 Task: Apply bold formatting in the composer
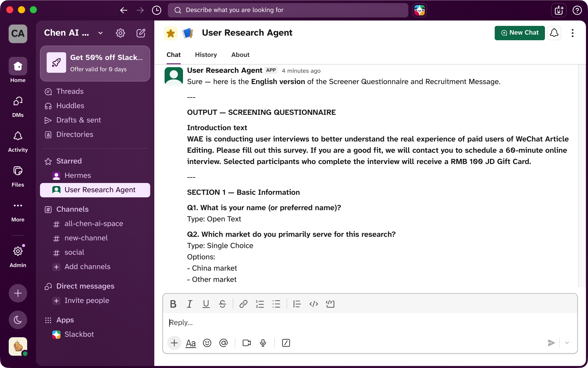point(173,304)
